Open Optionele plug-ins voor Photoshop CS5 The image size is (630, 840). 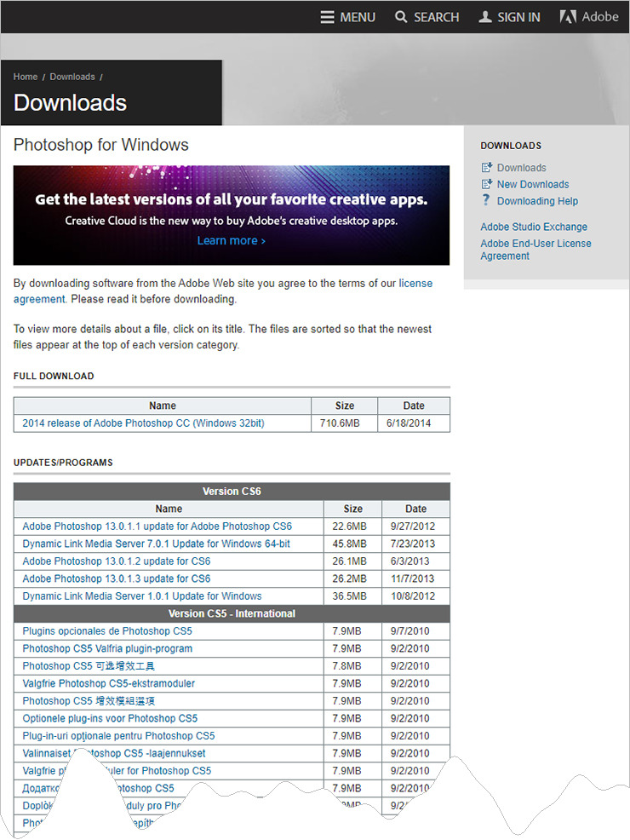pos(110,718)
